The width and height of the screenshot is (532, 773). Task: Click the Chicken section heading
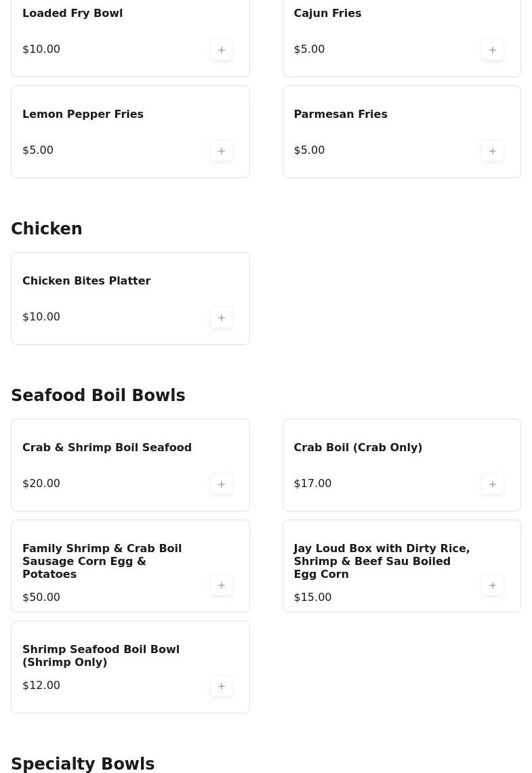(47, 229)
